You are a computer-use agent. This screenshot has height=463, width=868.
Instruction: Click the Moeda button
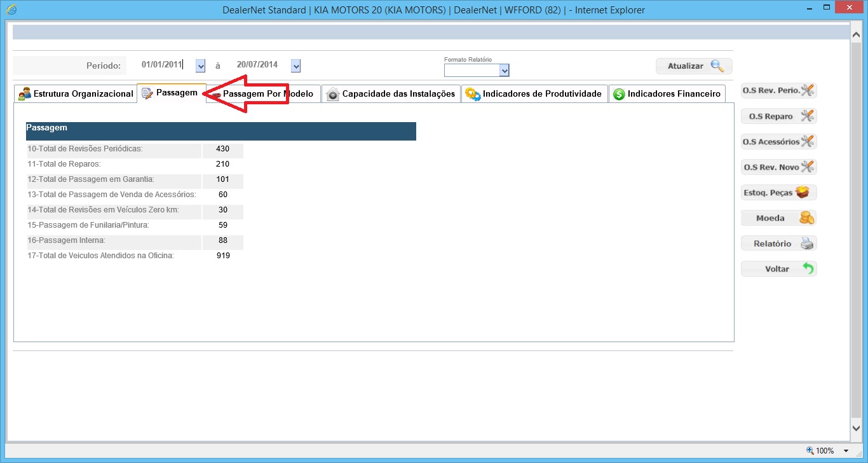778,218
